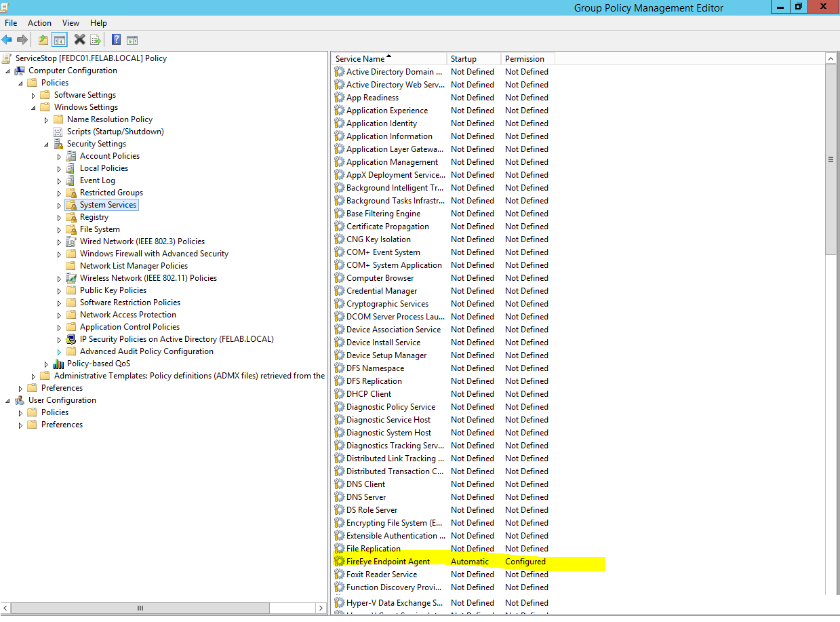Click the FireEye Endpoint Agent service icon
Screen dimensions: 840x622
(340, 562)
